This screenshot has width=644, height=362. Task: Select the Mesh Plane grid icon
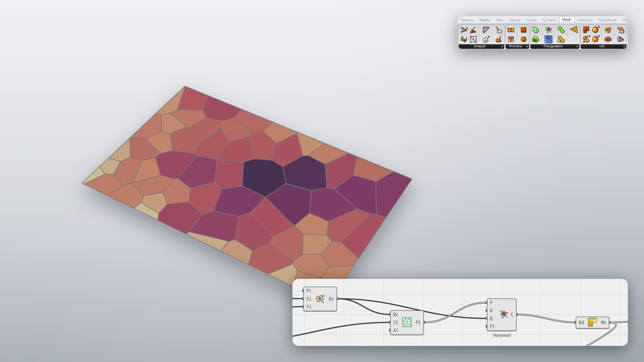click(x=523, y=30)
